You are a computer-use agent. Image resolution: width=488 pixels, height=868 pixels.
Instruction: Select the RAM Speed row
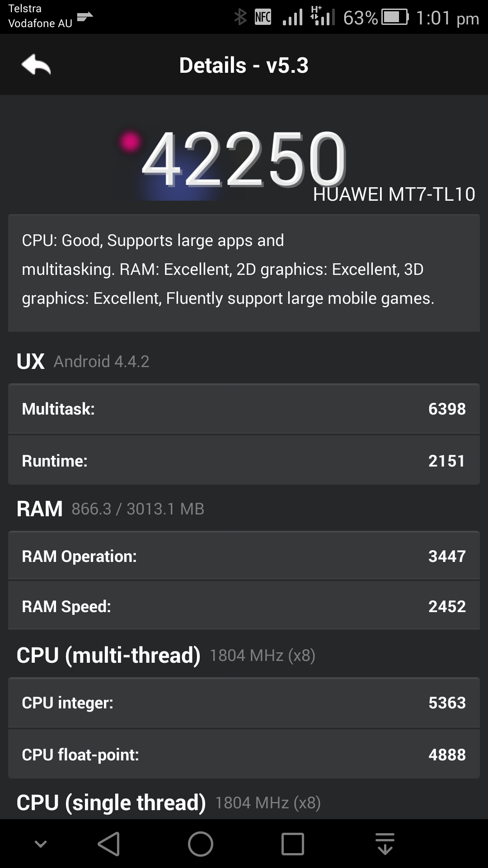pyautogui.click(x=244, y=606)
